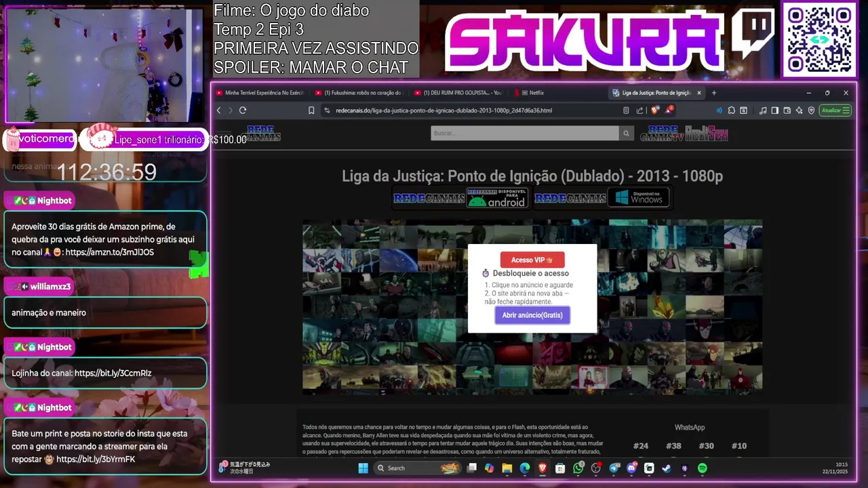This screenshot has width=868, height=488.
Task: Launch Microsoft Edge from taskbar
Action: 525,468
